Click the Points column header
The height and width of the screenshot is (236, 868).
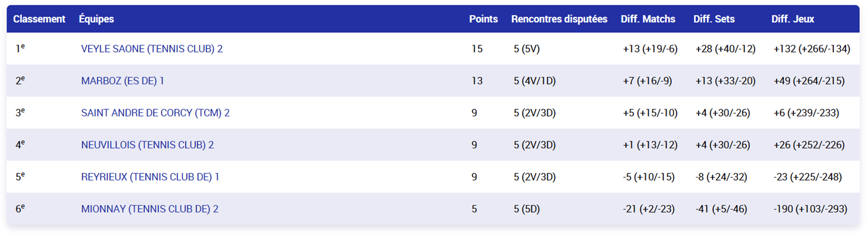pos(483,19)
